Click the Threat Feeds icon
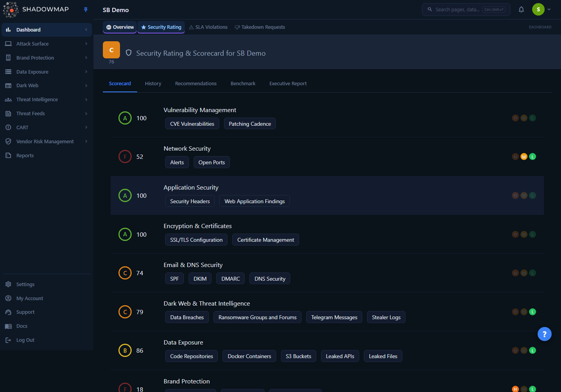This screenshot has width=561, height=392. pyautogui.click(x=8, y=114)
